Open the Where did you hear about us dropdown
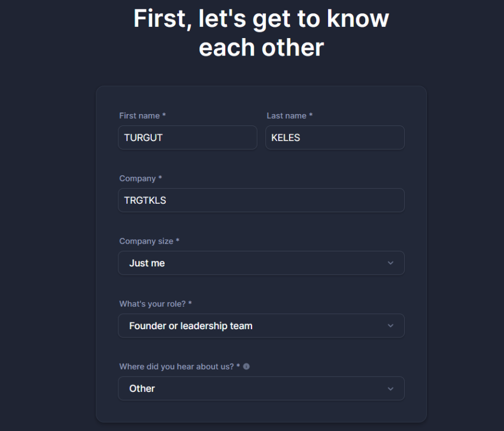Screen dimensions: 504x431 pos(261,388)
